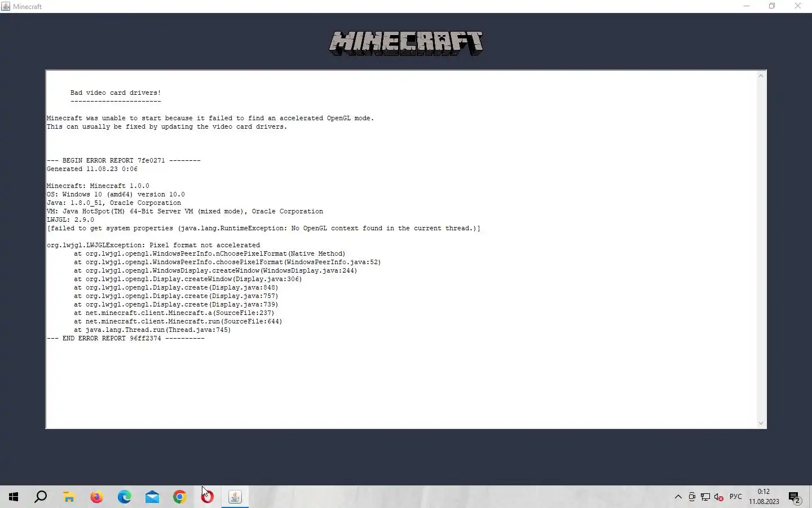Click the 'Thread.java:745' stack line
Image resolution: width=812 pixels, height=508 pixels.
point(152,330)
